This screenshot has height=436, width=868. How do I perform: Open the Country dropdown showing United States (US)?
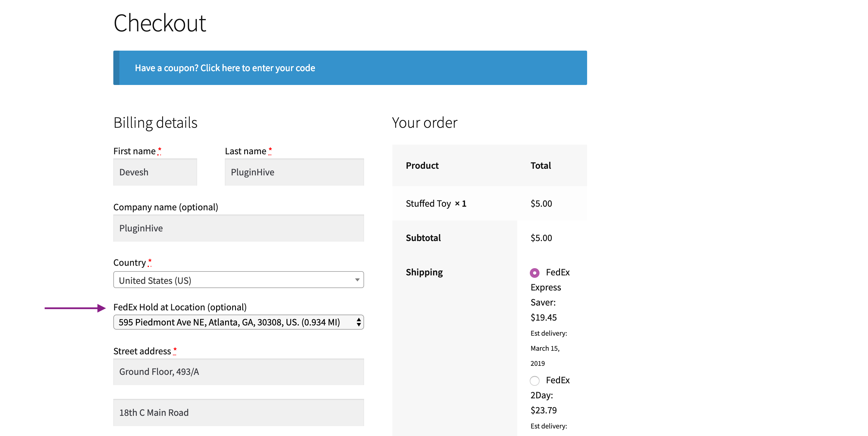tap(239, 280)
